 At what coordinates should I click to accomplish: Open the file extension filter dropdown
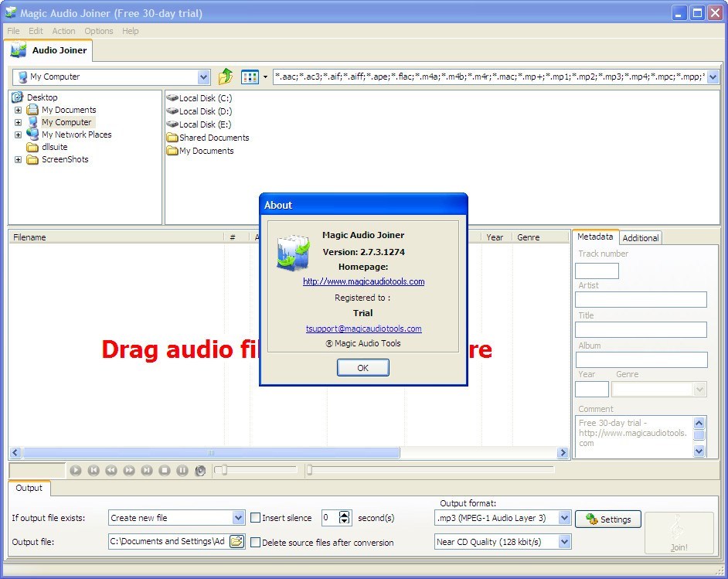(713, 77)
